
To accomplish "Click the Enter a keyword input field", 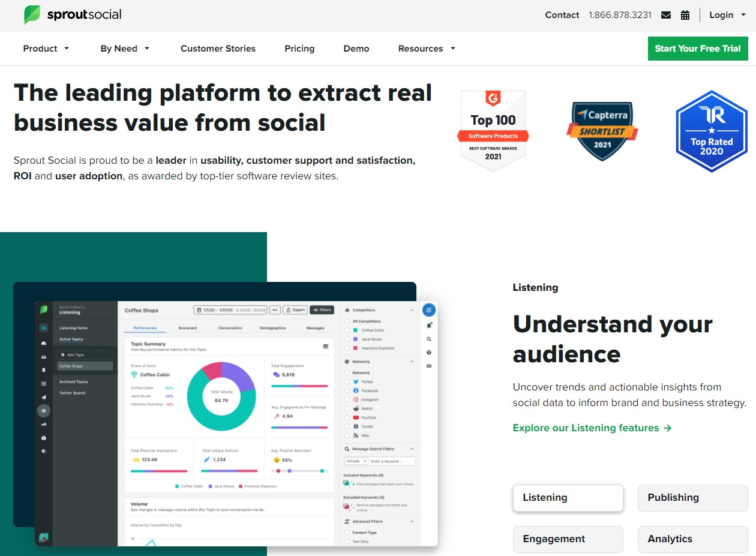I will 392,461.
